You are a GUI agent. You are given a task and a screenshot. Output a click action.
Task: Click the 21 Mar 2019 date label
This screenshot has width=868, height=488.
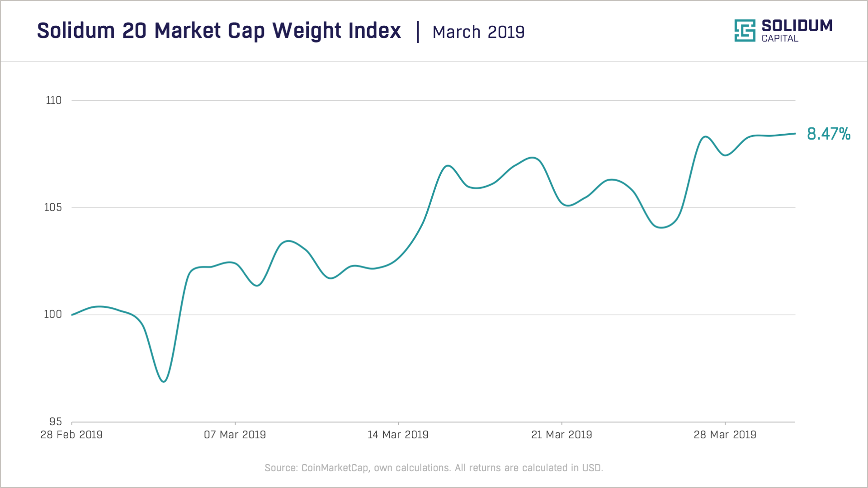pyautogui.click(x=561, y=435)
